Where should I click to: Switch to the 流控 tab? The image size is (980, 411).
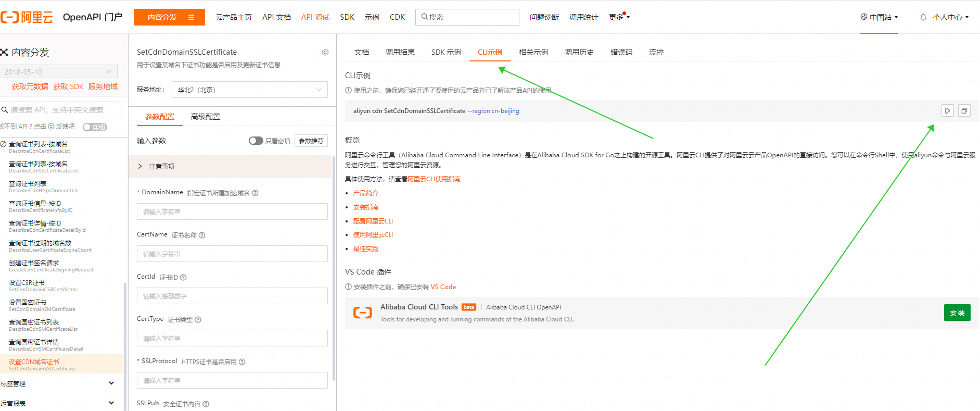[x=656, y=52]
